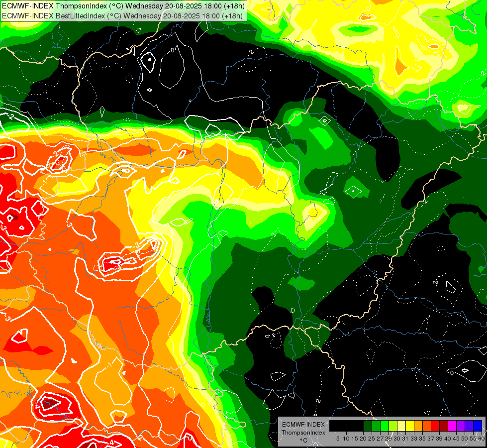
Task: Click the ThompsonIndex label in the legend
Action: tap(303, 433)
